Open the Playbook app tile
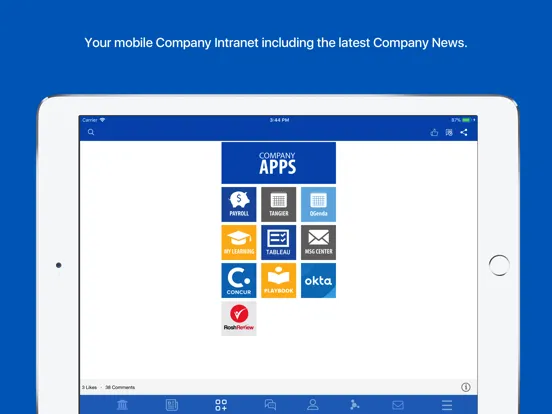Screen dimensions: 552x414 tap(278, 280)
